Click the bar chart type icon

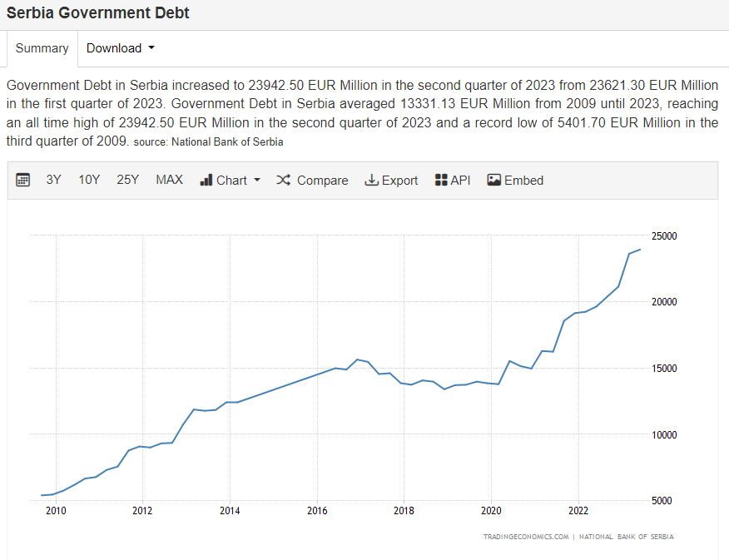[x=206, y=181]
